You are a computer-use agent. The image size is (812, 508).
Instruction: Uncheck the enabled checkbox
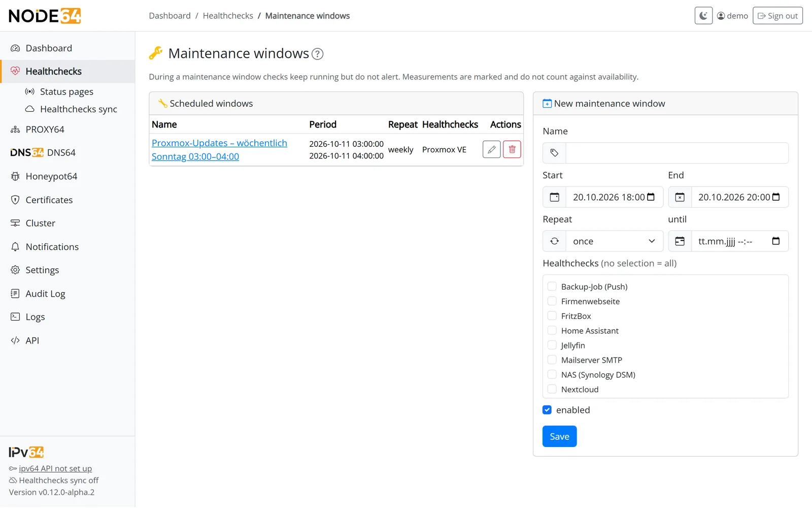point(547,410)
